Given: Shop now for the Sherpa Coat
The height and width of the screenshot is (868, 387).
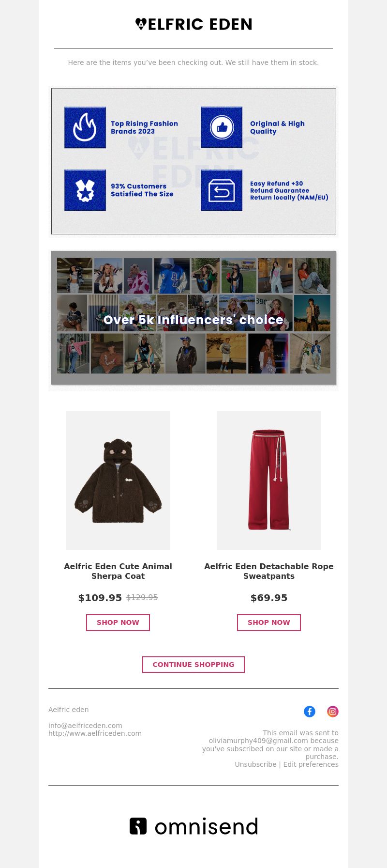Looking at the screenshot, I should [118, 622].
